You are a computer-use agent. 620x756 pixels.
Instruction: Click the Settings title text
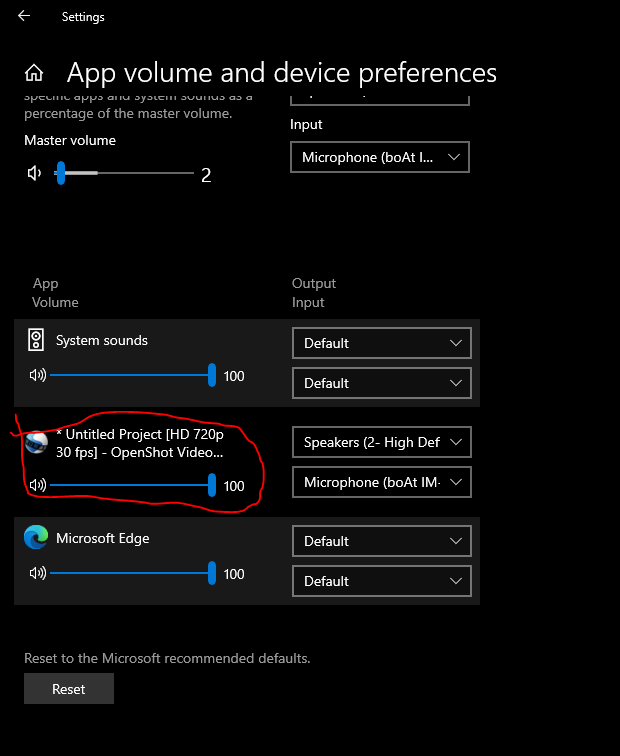[x=83, y=17]
